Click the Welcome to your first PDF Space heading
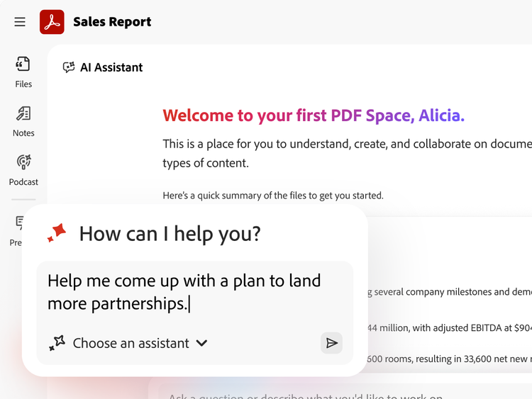The image size is (532, 399). 314,116
